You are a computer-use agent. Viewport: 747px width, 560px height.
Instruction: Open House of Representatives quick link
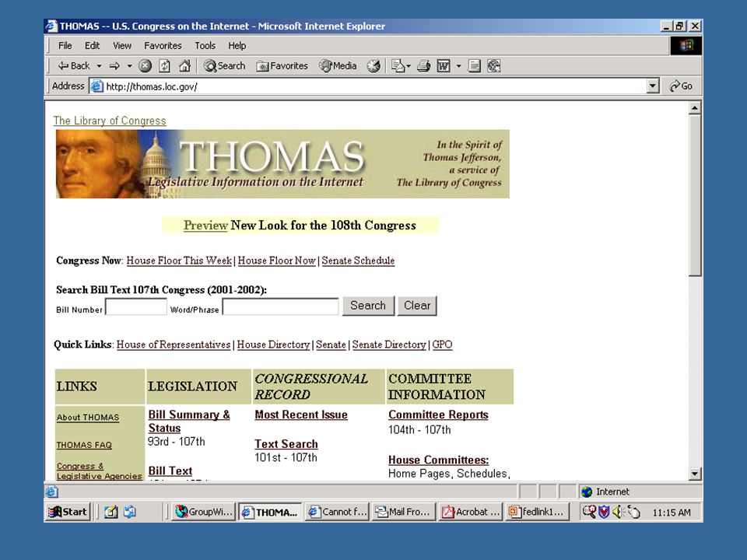tap(174, 345)
